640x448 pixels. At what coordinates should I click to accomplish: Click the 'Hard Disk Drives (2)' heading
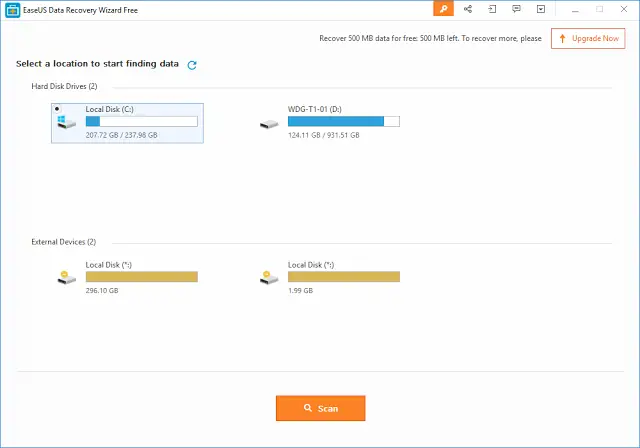[x=64, y=86]
